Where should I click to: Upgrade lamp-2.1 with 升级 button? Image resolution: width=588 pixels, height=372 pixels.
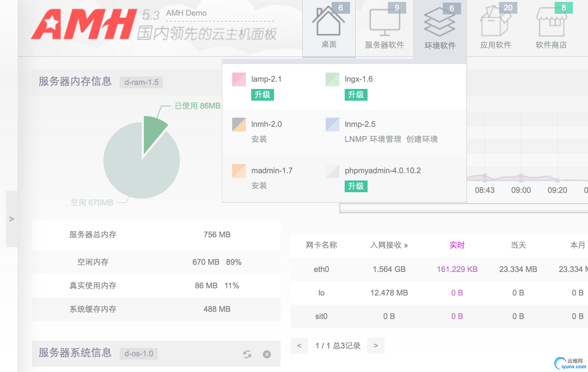point(263,95)
